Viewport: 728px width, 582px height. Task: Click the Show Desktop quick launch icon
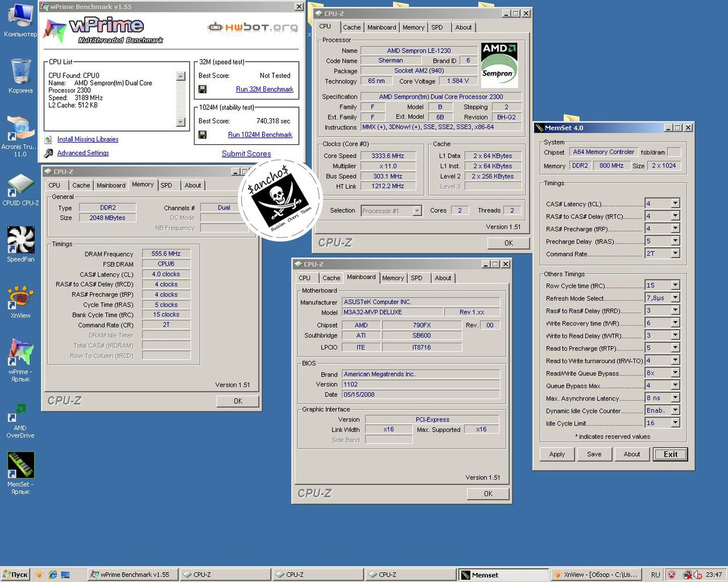(x=65, y=574)
